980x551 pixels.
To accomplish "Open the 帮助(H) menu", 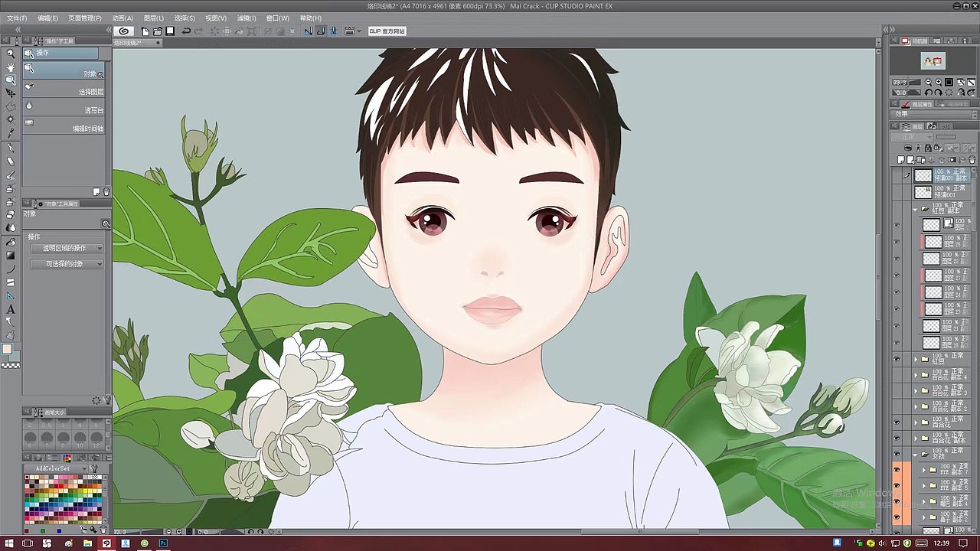I will [310, 18].
